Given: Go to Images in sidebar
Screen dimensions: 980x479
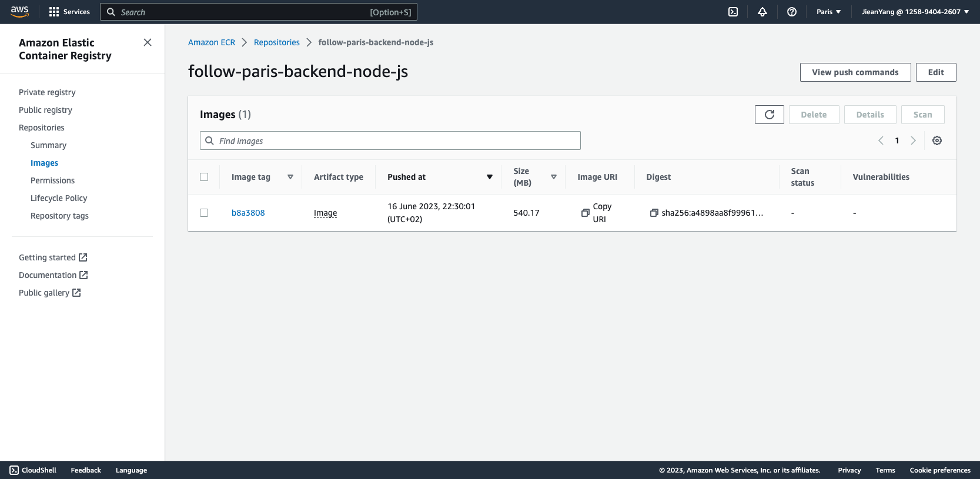Looking at the screenshot, I should pos(44,163).
